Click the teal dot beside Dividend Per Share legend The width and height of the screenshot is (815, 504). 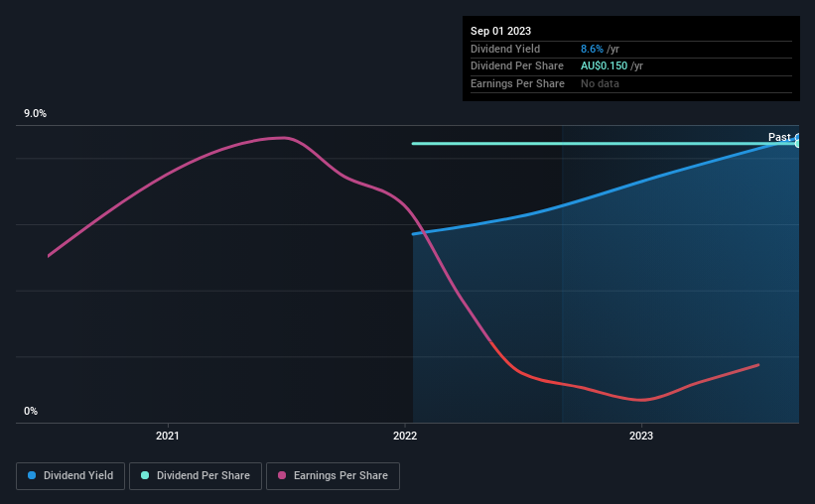point(145,475)
